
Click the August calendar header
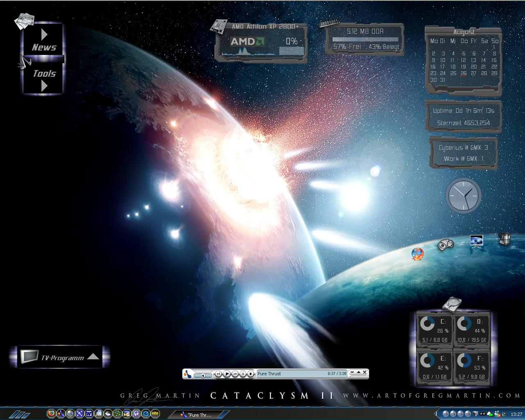click(464, 32)
